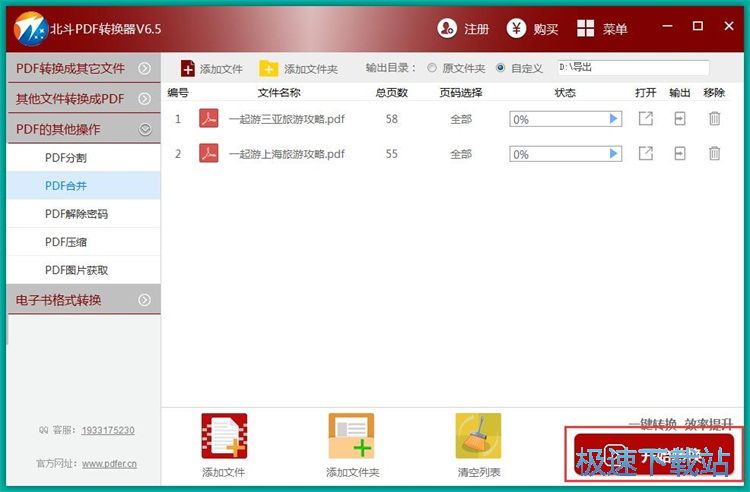Click 全部 page selection for 三亚 file
The width and height of the screenshot is (750, 492).
point(461,119)
